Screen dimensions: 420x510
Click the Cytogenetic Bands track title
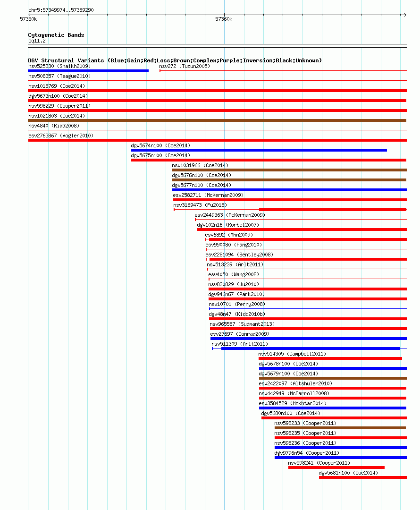[x=56, y=35]
